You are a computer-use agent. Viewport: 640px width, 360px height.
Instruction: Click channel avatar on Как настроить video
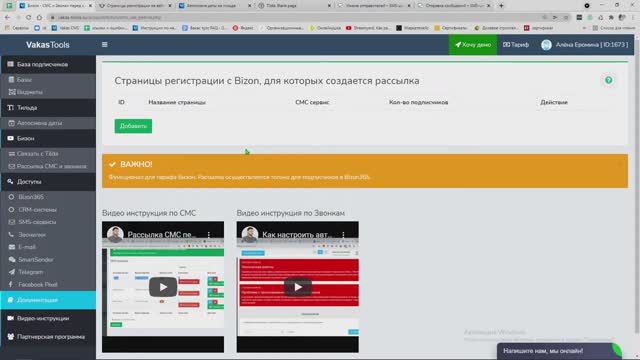coord(250,234)
